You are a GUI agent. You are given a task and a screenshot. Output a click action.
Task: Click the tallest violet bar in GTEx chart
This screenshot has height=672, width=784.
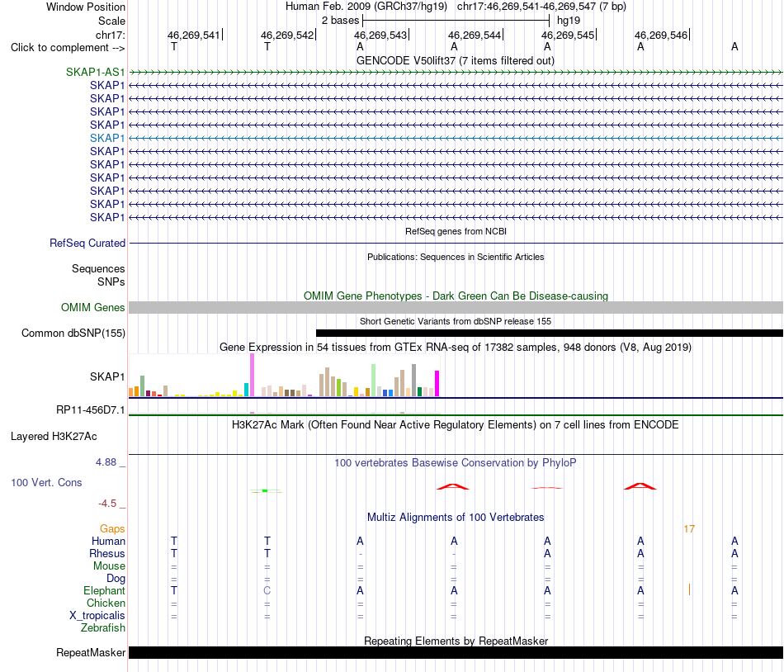(x=252, y=375)
